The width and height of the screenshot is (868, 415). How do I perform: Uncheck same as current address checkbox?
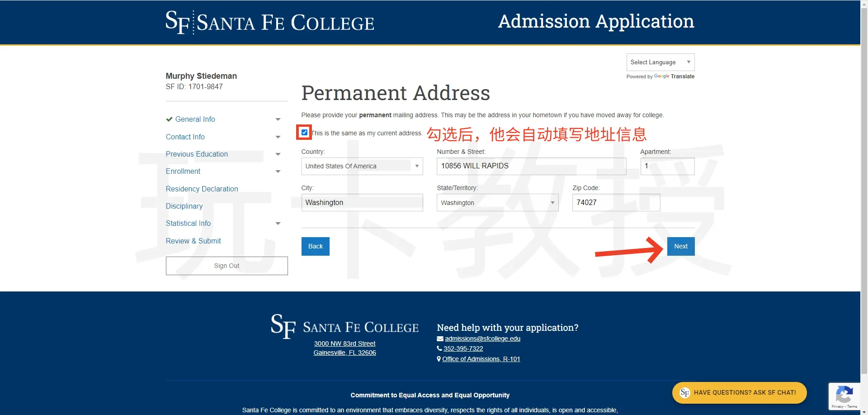tap(304, 133)
